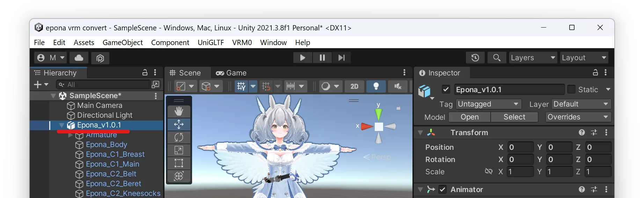
Task: Click the red X axis gizmo cone
Action: [x=367, y=126]
